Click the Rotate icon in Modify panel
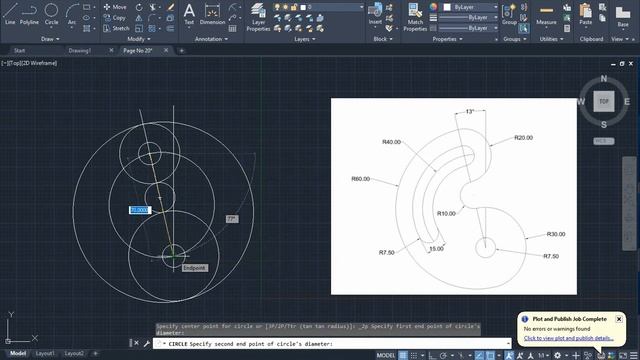Viewport: 640px width, 360px height. (x=139, y=7)
